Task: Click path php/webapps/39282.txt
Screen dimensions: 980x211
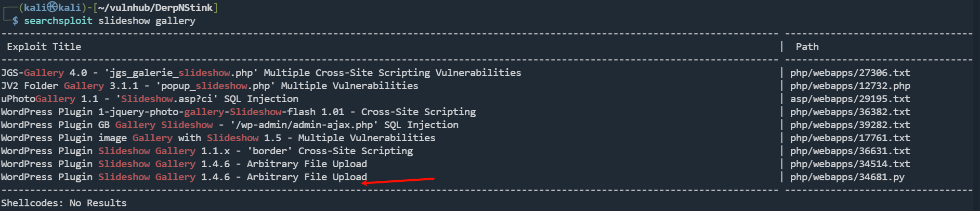Action: [850, 125]
